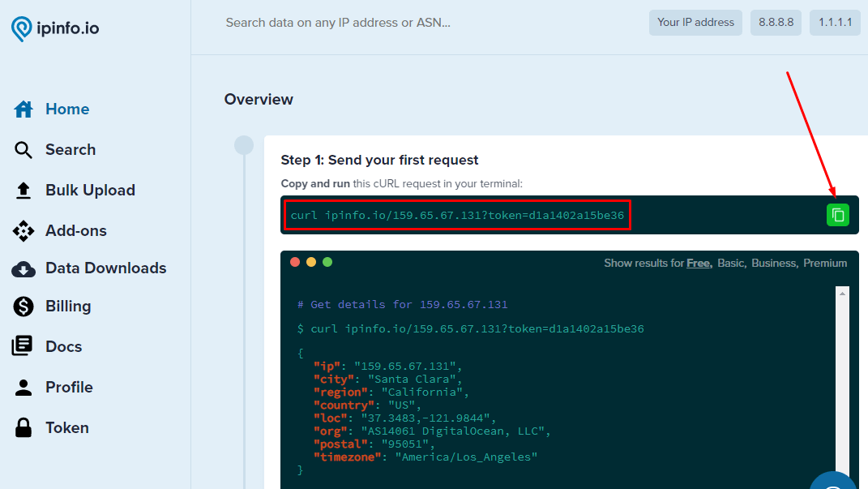
Task: Click the Search magnifier icon
Action: click(24, 149)
